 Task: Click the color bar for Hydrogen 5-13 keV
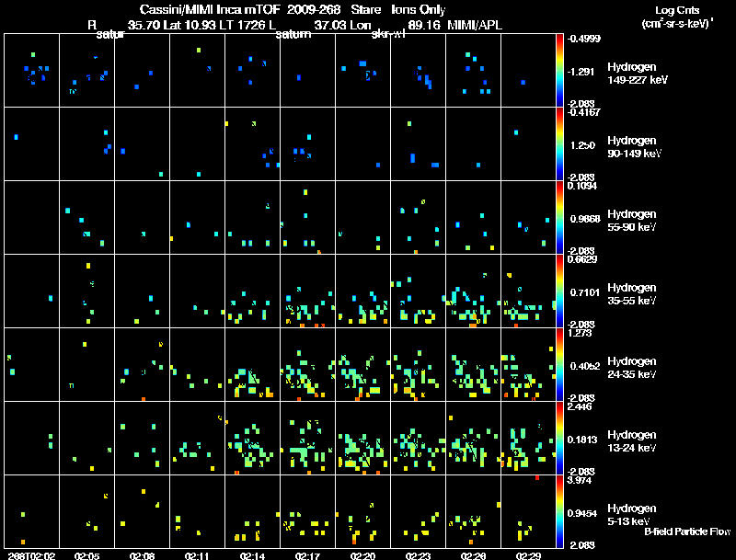click(x=559, y=511)
